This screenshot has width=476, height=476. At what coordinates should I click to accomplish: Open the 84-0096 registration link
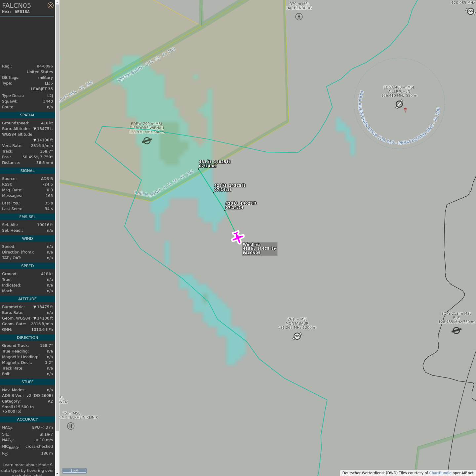coord(45,66)
